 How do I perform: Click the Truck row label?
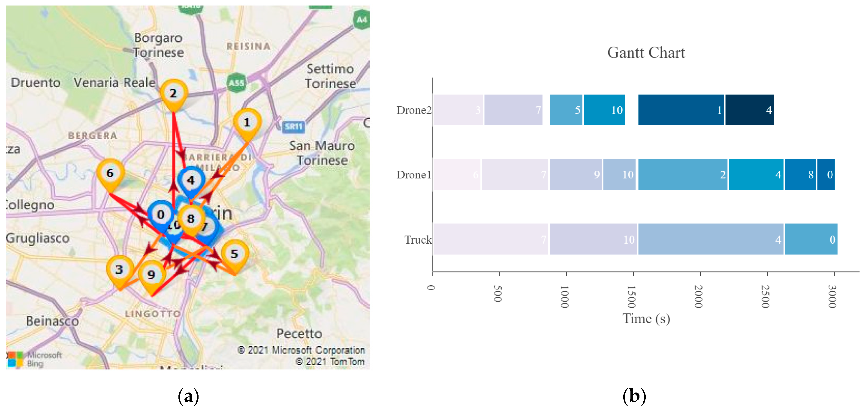coord(418,240)
